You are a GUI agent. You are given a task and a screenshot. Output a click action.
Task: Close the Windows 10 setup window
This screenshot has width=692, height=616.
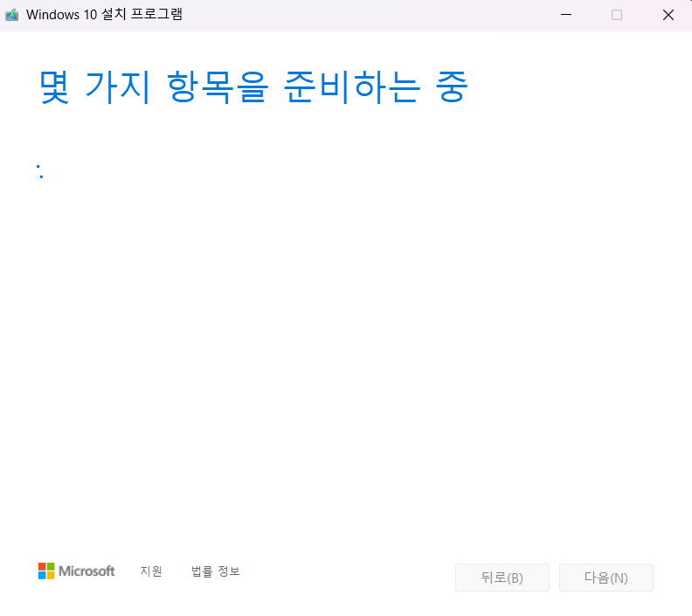coord(668,15)
